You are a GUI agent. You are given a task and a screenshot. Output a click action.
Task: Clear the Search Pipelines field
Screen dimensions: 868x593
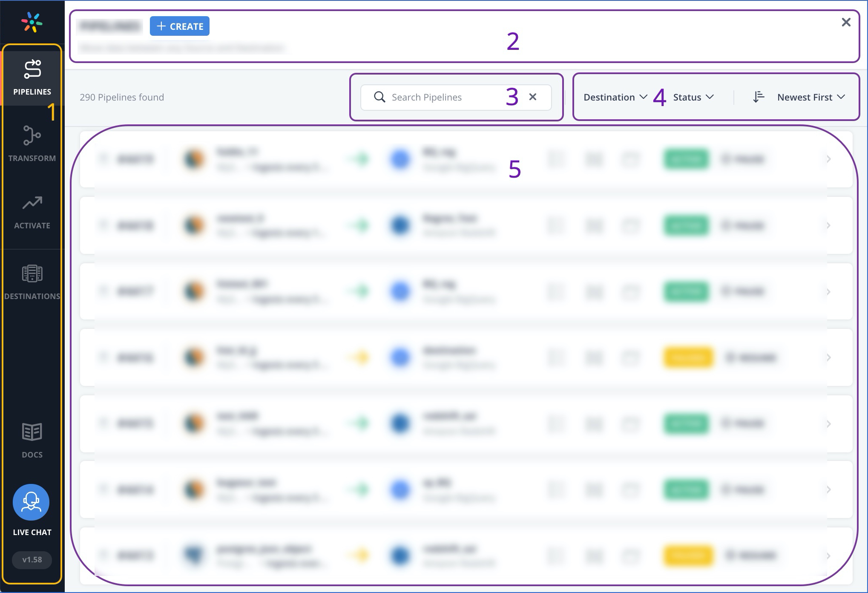[x=532, y=97]
